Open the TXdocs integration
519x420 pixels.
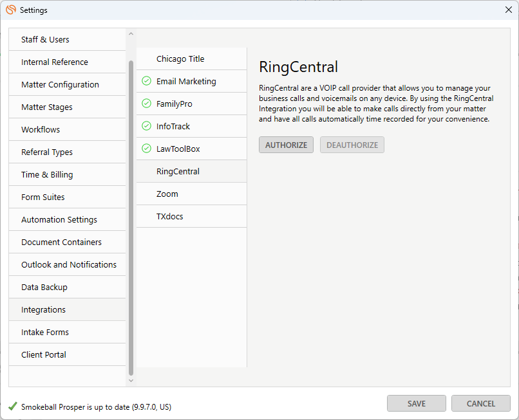192,216
